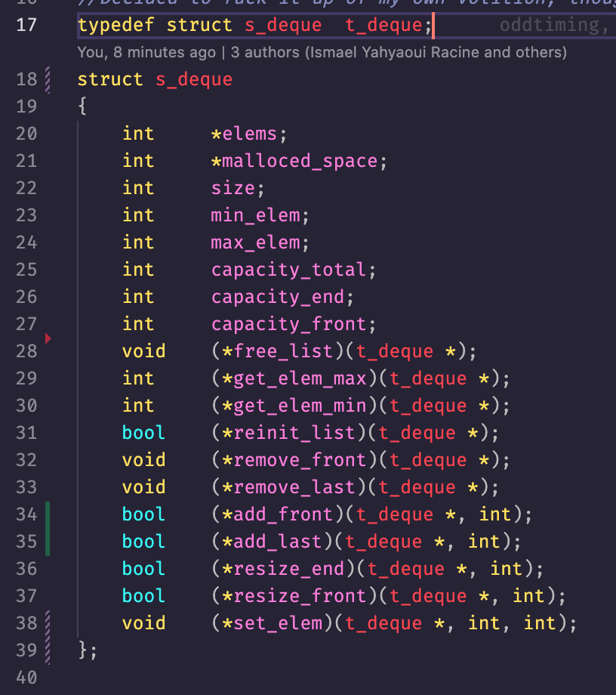The width and height of the screenshot is (616, 695).
Task: Click the last 'int' parameter on line 38
Action: [x=540, y=623]
